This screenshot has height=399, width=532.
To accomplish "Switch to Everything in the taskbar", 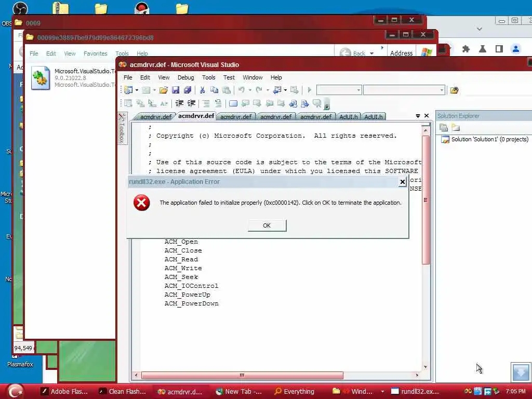I will 295,392.
